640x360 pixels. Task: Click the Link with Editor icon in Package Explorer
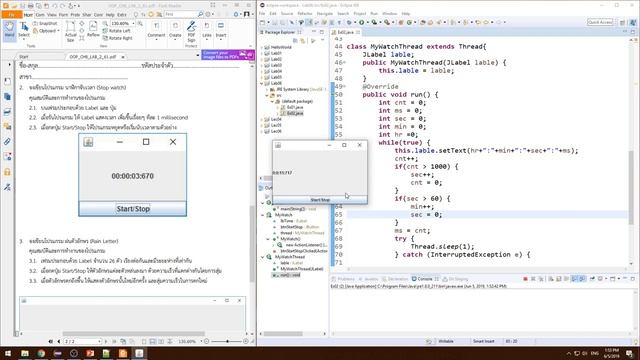tap(302, 41)
